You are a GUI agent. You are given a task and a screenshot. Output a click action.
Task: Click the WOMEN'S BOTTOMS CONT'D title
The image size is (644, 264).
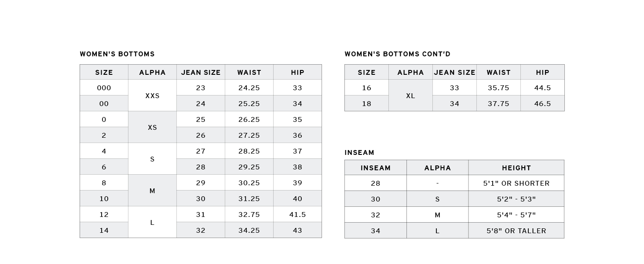(x=397, y=54)
